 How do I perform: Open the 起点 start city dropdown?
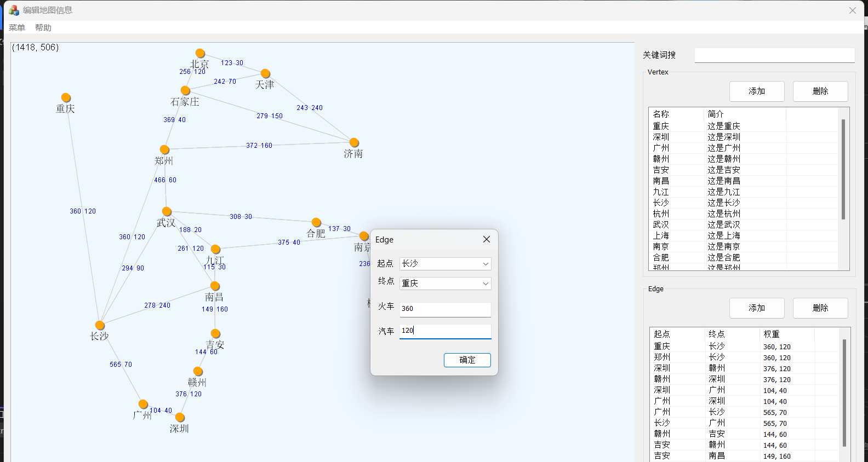pyautogui.click(x=445, y=264)
